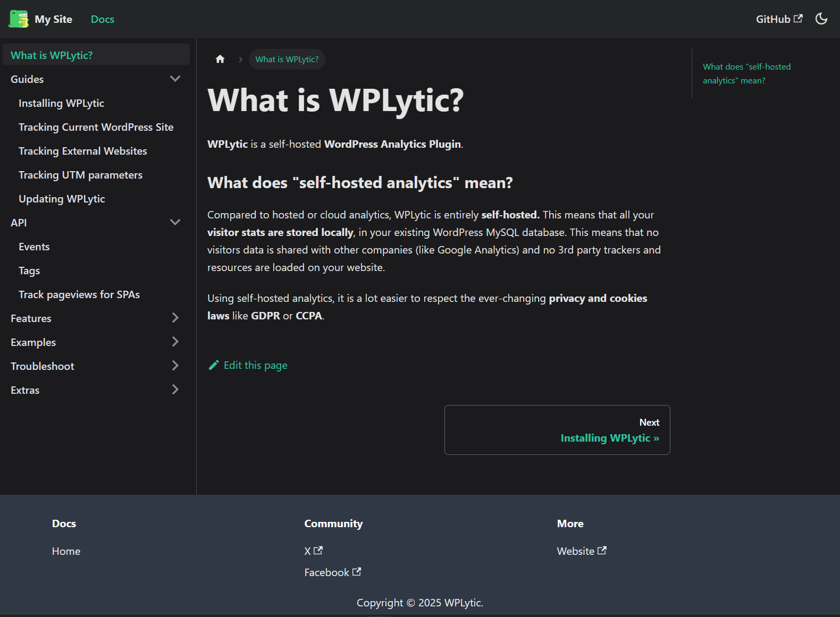Click bold text visitor stats are stored locally
The image size is (840, 617).
point(280,232)
